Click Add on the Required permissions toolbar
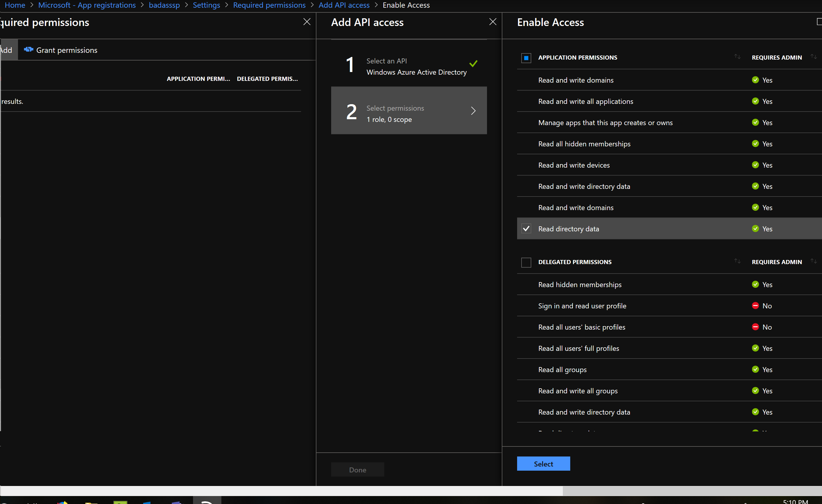 (x=6, y=50)
